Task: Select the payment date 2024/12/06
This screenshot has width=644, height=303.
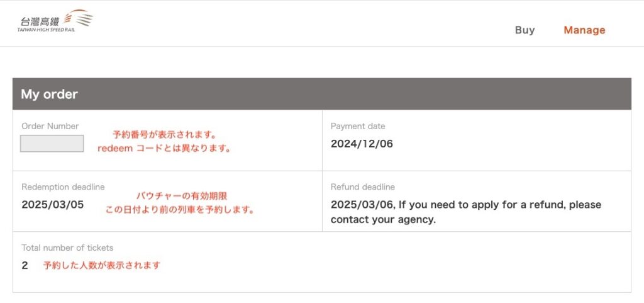Action: [362, 144]
